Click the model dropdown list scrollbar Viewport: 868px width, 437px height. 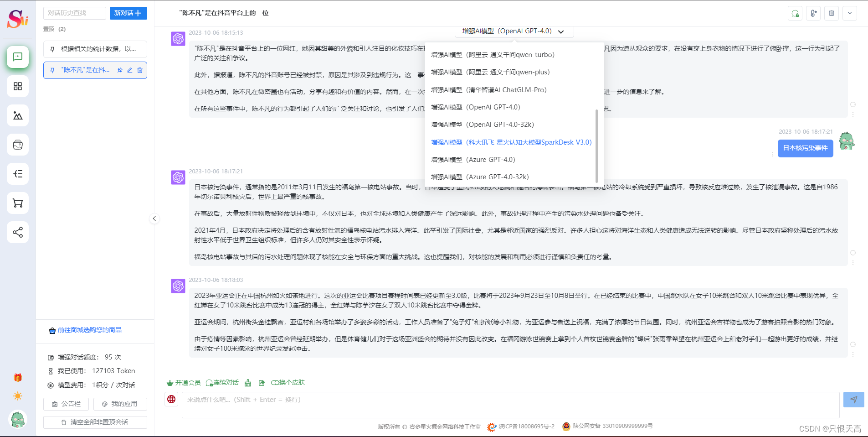pyautogui.click(x=596, y=146)
